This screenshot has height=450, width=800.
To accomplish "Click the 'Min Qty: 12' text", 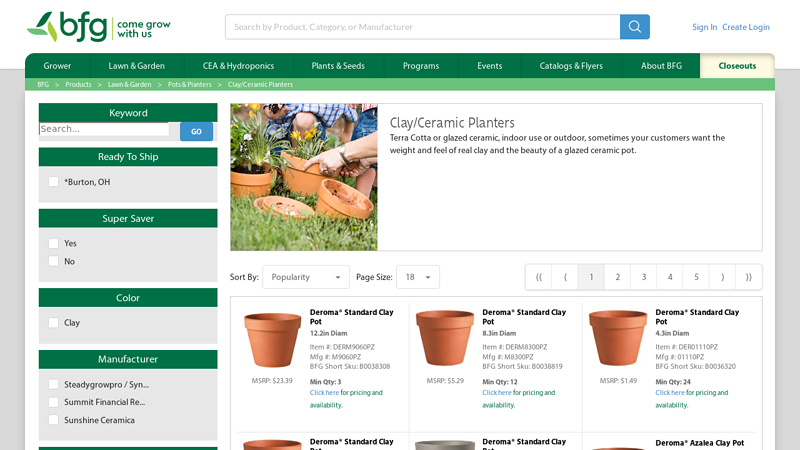I will click(500, 382).
